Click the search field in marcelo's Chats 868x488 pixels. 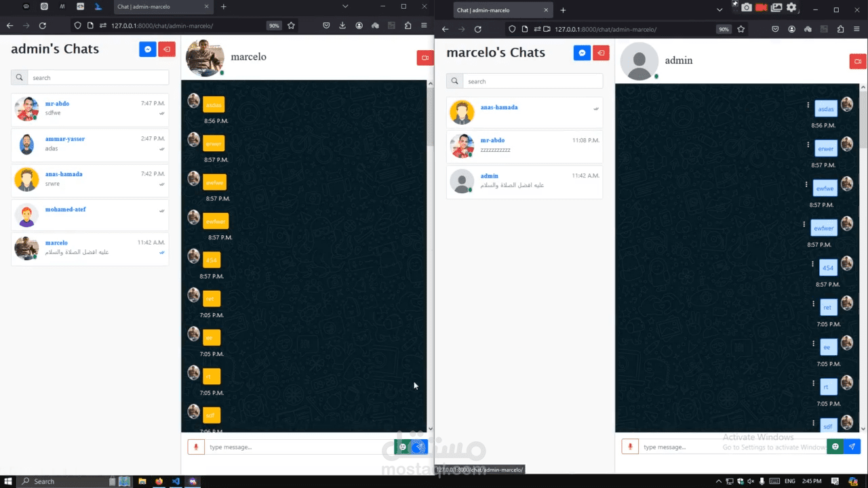[x=532, y=81]
